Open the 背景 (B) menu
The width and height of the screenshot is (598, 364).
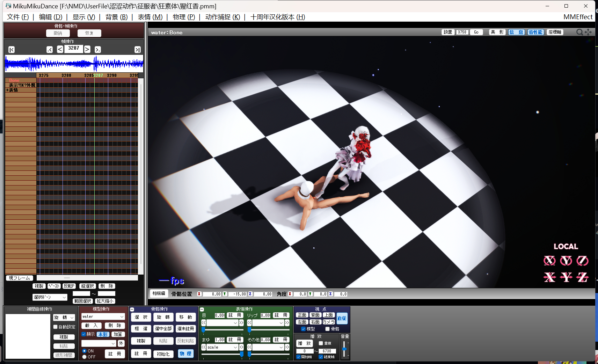pos(117,17)
